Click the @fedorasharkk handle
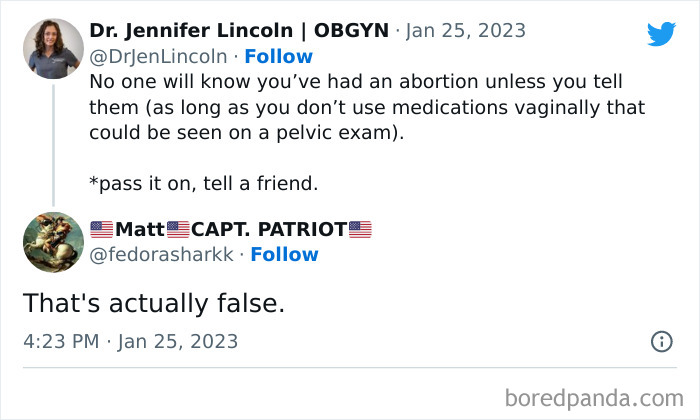Image resolution: width=700 pixels, height=420 pixels. (x=161, y=254)
